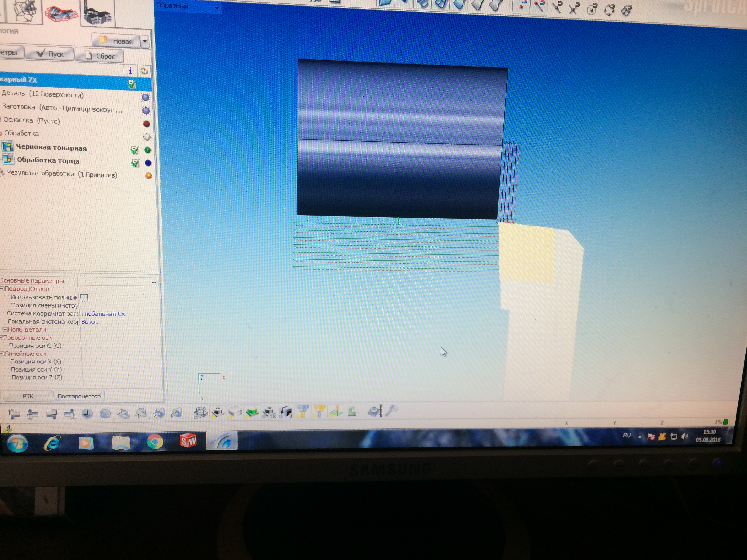Toggle the Обработка торца green checkmark
The width and height of the screenshot is (747, 560).
click(x=135, y=163)
